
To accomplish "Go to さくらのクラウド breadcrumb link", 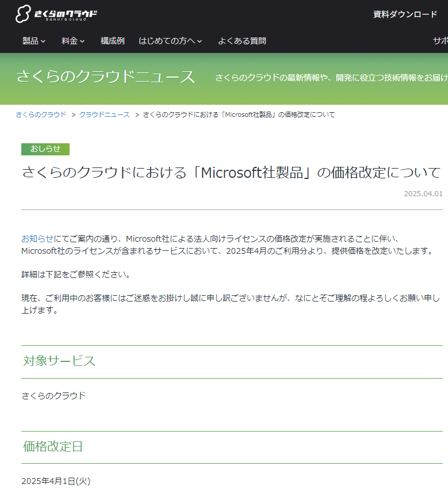I will tap(41, 115).
